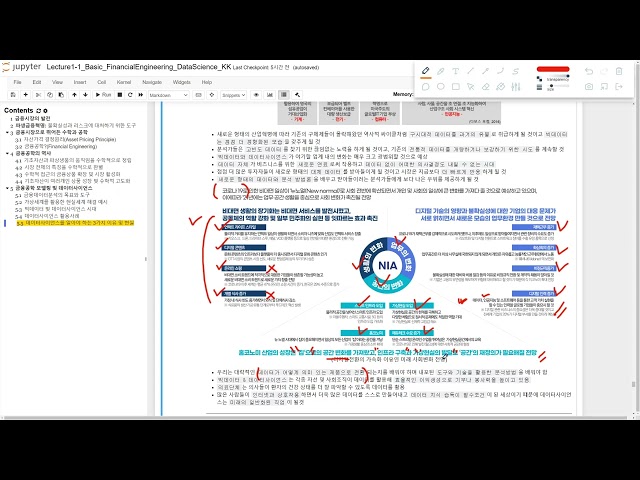The width and height of the screenshot is (640, 480).
Task: Open the red pen color swatch
Action: click(x=553, y=69)
